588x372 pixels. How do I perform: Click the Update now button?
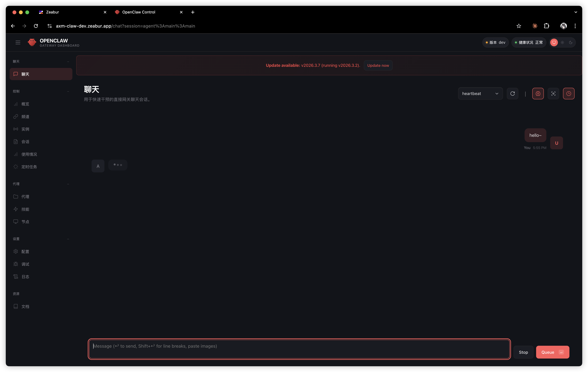(x=378, y=66)
